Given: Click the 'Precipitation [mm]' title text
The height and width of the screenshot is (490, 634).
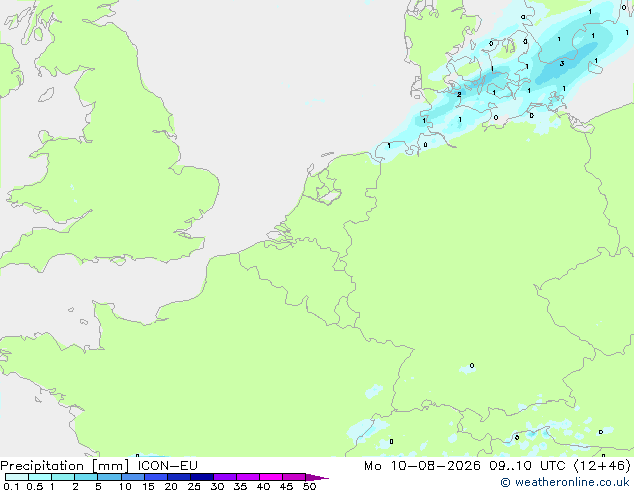Looking at the screenshot, I should click(65, 466).
